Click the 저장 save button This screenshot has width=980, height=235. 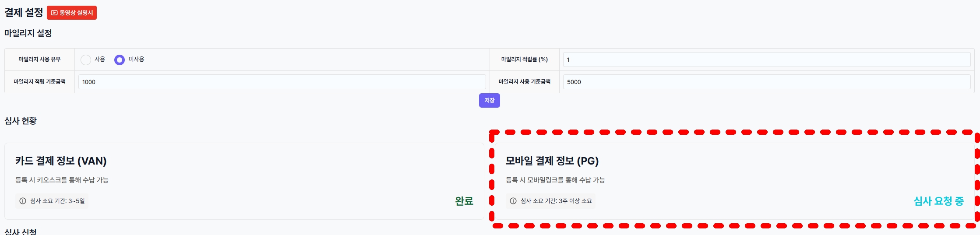click(x=490, y=101)
